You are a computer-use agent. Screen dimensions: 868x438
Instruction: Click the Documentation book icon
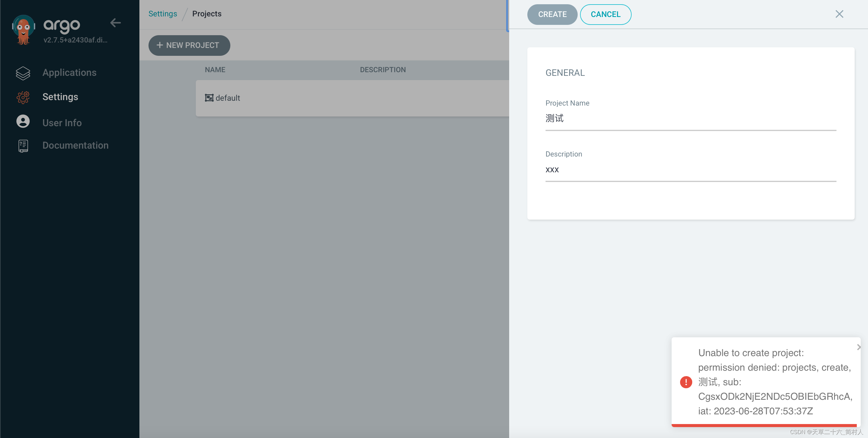[23, 146]
